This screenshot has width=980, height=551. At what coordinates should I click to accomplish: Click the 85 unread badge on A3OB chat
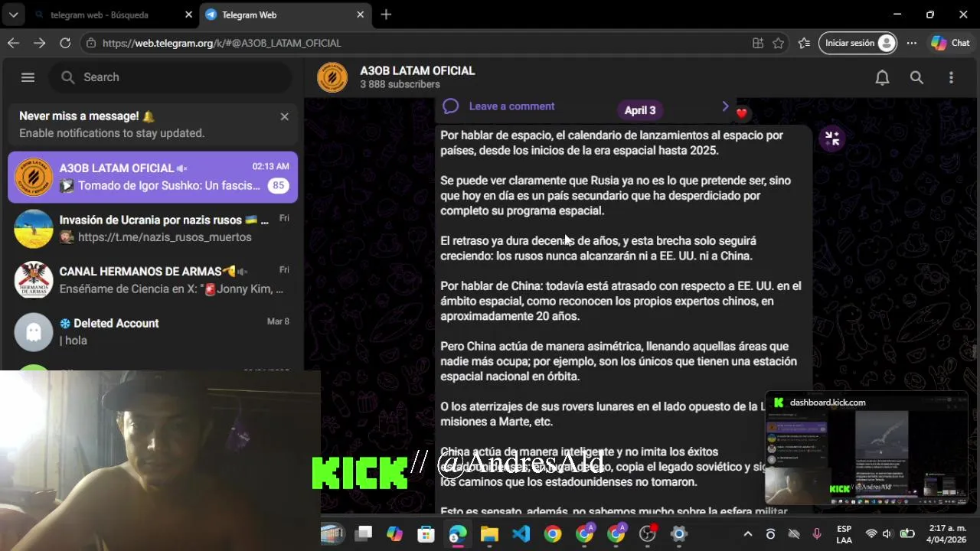click(277, 185)
